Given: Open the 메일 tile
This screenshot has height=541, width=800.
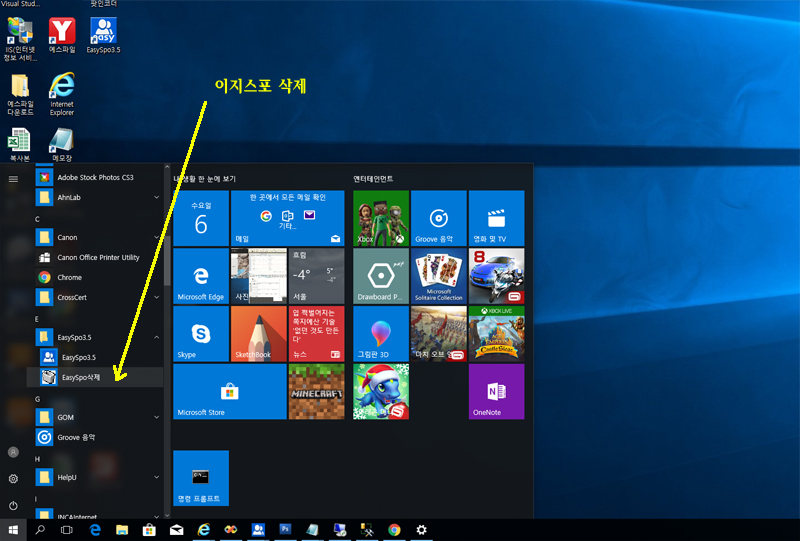Looking at the screenshot, I should pos(288,218).
